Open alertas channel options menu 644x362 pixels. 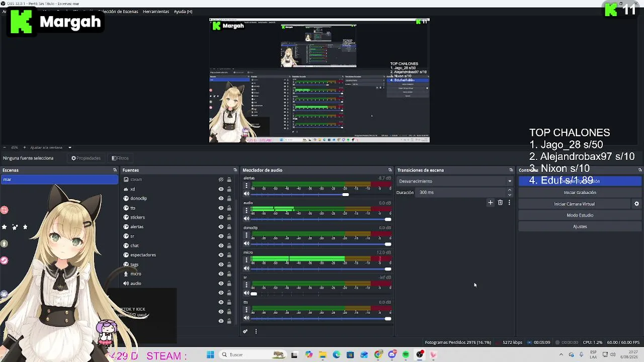pos(247,186)
